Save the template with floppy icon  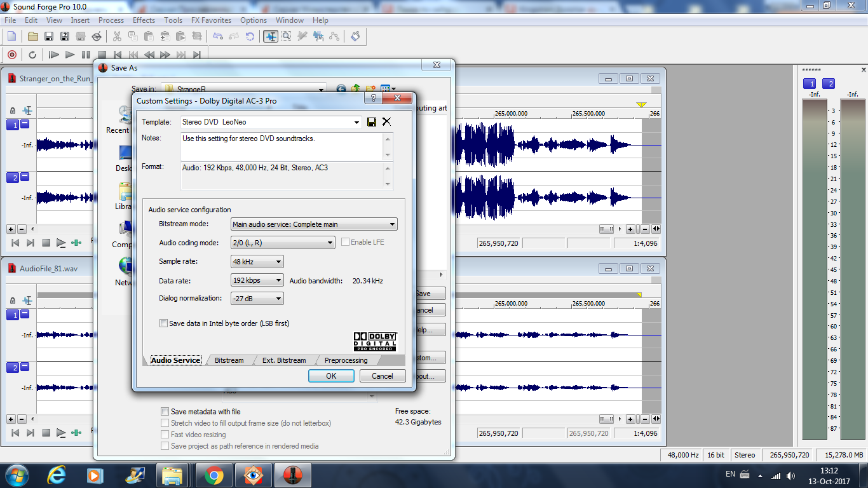[372, 122]
